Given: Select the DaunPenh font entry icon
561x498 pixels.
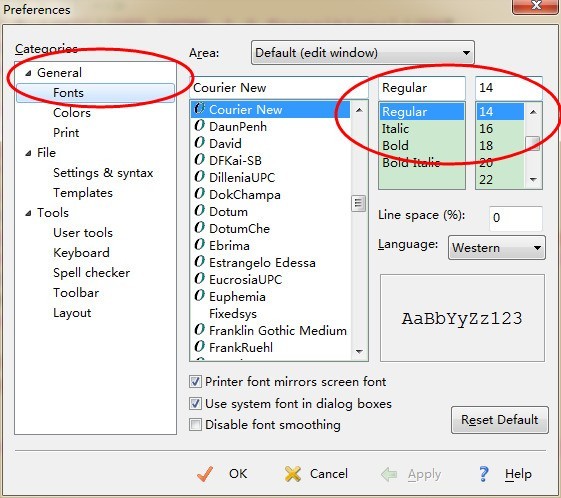Looking at the screenshot, I should click(199, 126).
